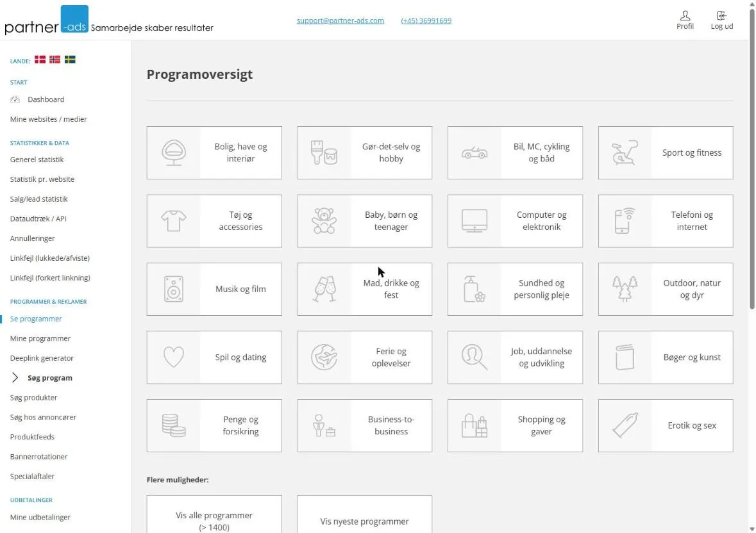Click the Erotik og sex category icon

coord(625,425)
